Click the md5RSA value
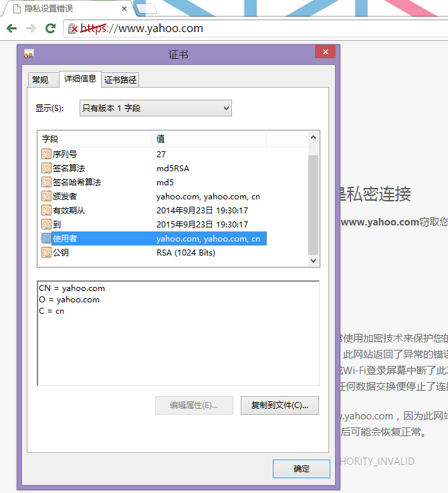 tap(173, 169)
